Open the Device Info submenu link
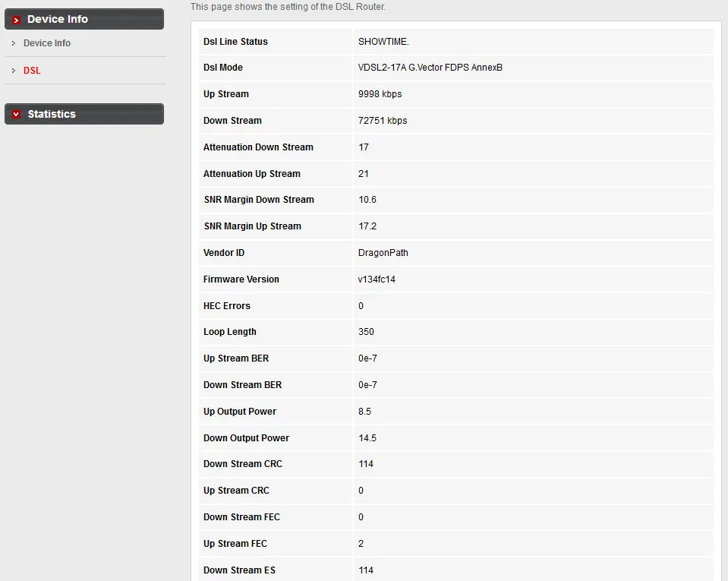Viewport: 728px width, 581px height. pyautogui.click(x=47, y=43)
